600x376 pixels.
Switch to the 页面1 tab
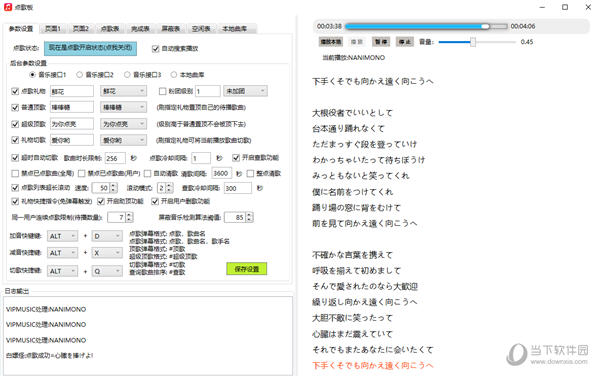click(53, 29)
